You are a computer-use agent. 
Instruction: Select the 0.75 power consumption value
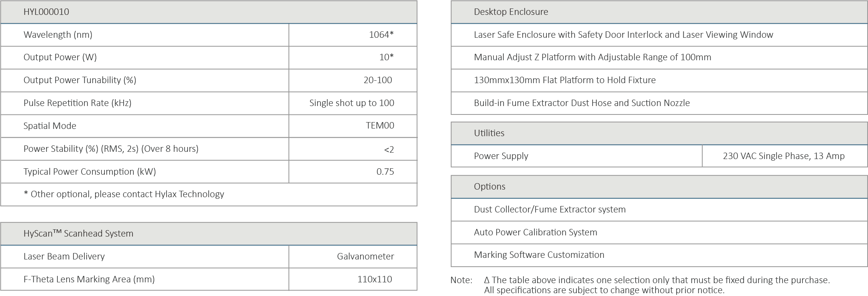pyautogui.click(x=385, y=171)
